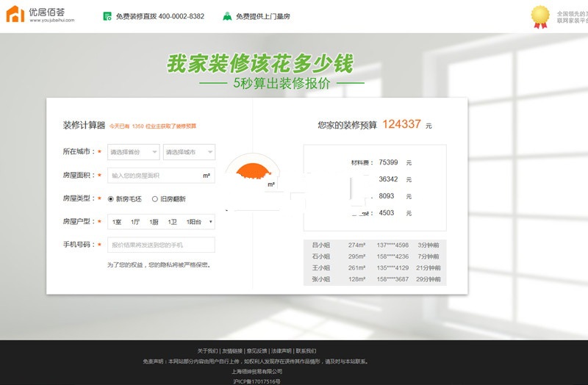Open the 1卫 bathroom count dropdown

pyautogui.click(x=172, y=222)
